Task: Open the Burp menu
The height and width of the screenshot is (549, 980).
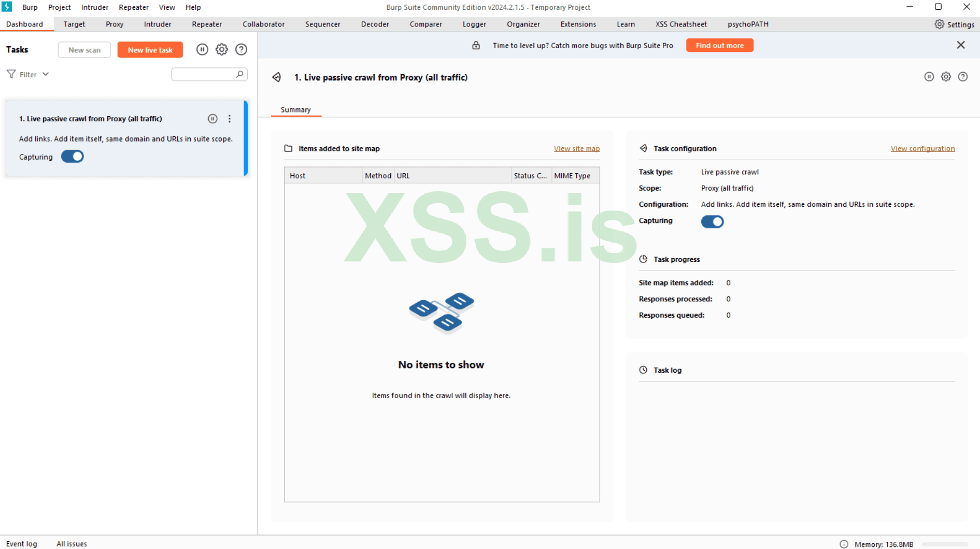Action: pyautogui.click(x=30, y=7)
